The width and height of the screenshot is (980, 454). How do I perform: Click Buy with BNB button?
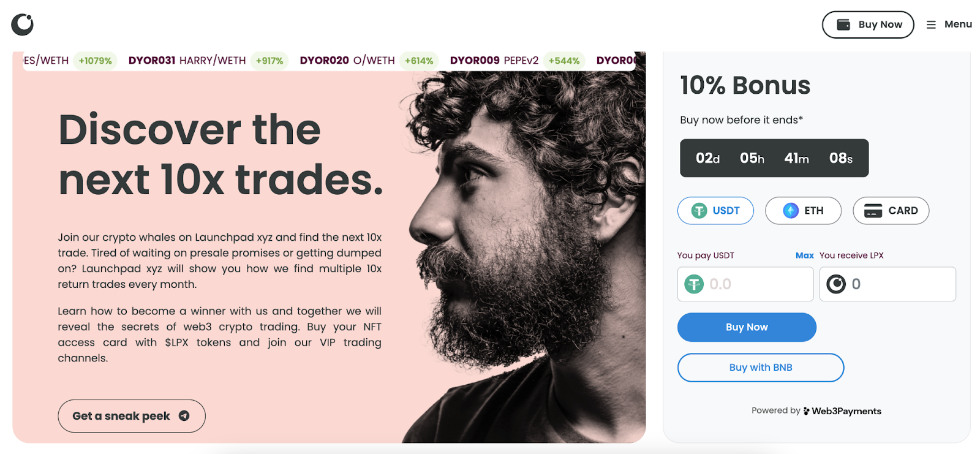(x=761, y=368)
